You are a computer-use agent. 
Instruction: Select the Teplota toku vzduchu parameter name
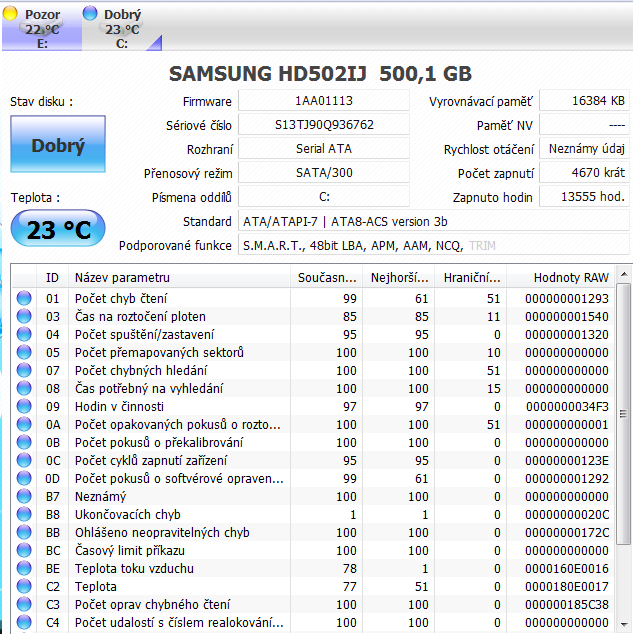[134, 568]
